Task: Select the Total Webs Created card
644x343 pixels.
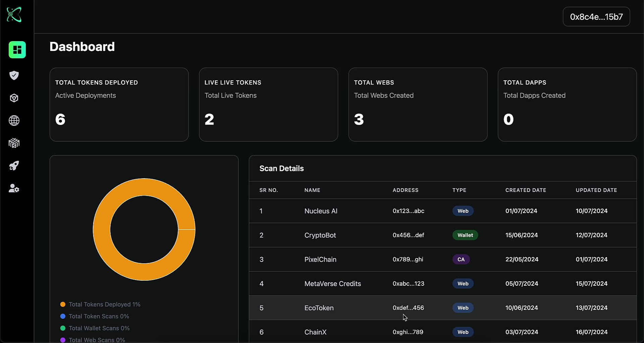Action: click(418, 105)
